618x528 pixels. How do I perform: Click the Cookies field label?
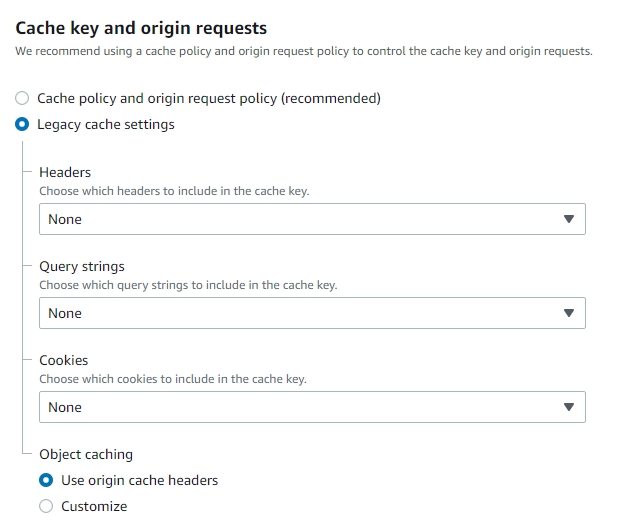coord(64,361)
